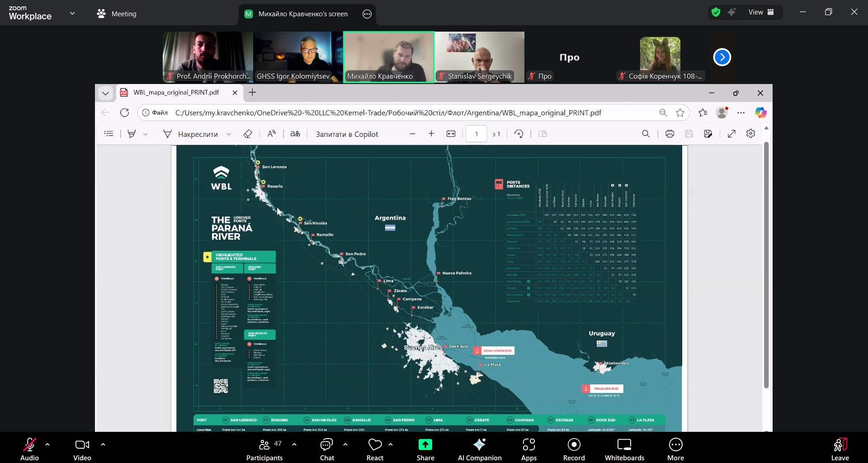Open the Participants panel

coord(264,449)
